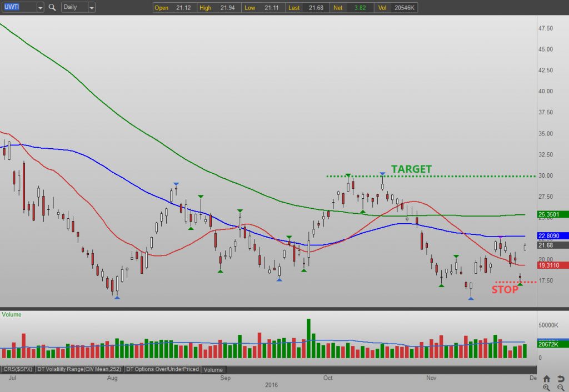This screenshot has width=569, height=392.
Task: Open the DT Options Over/UnderPriced tab
Action: pos(162,369)
